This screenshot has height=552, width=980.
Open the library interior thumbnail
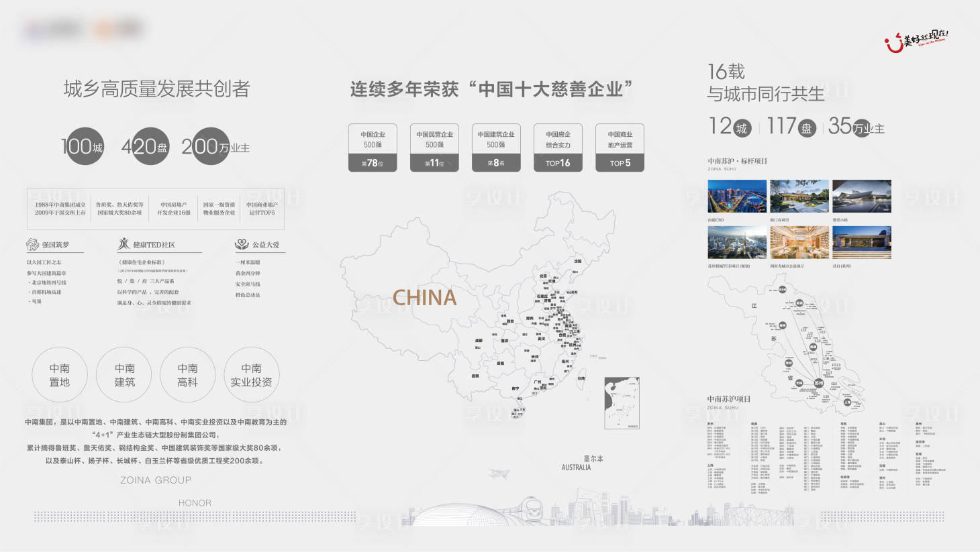799,242
